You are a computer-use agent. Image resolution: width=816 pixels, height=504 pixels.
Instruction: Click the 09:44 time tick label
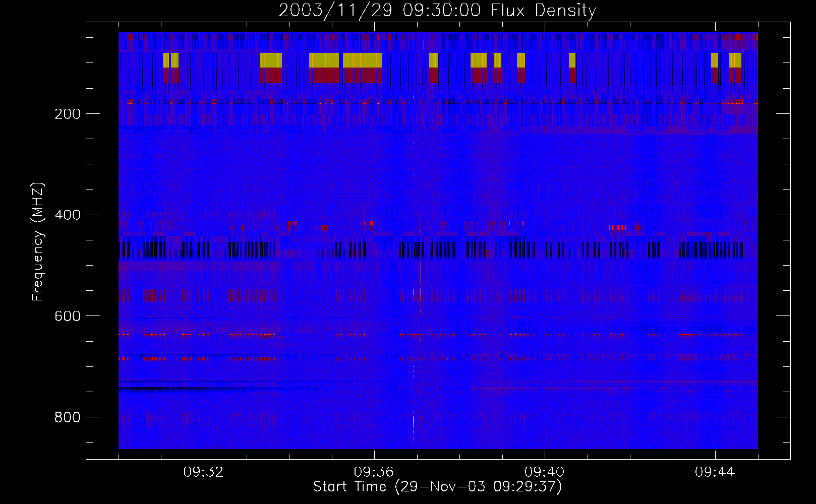pyautogui.click(x=715, y=472)
